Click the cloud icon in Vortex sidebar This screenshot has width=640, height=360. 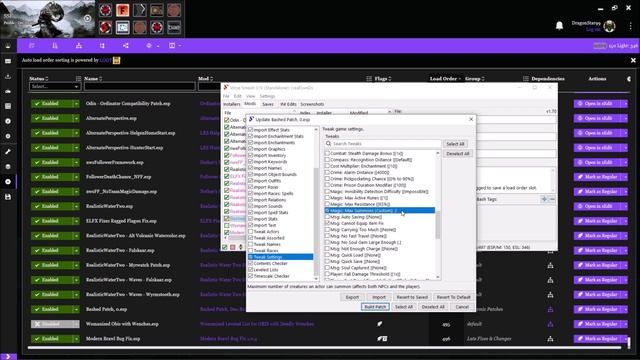click(x=8, y=91)
